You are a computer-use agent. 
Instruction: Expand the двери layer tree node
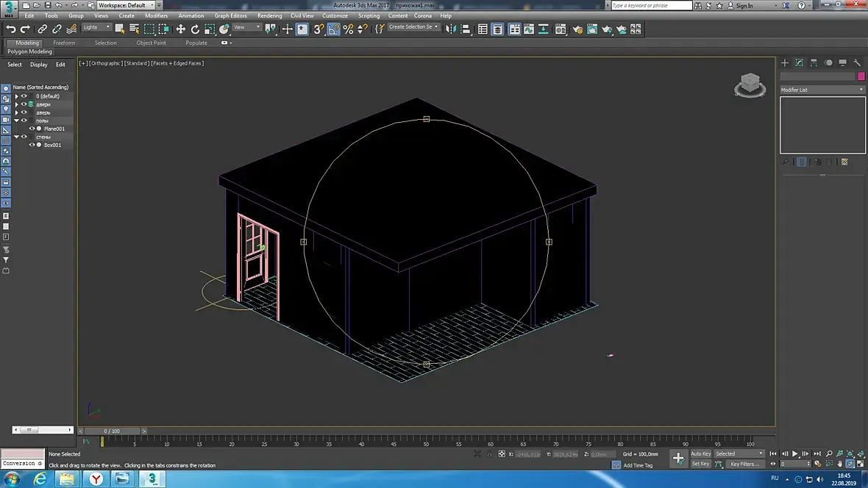point(17,104)
